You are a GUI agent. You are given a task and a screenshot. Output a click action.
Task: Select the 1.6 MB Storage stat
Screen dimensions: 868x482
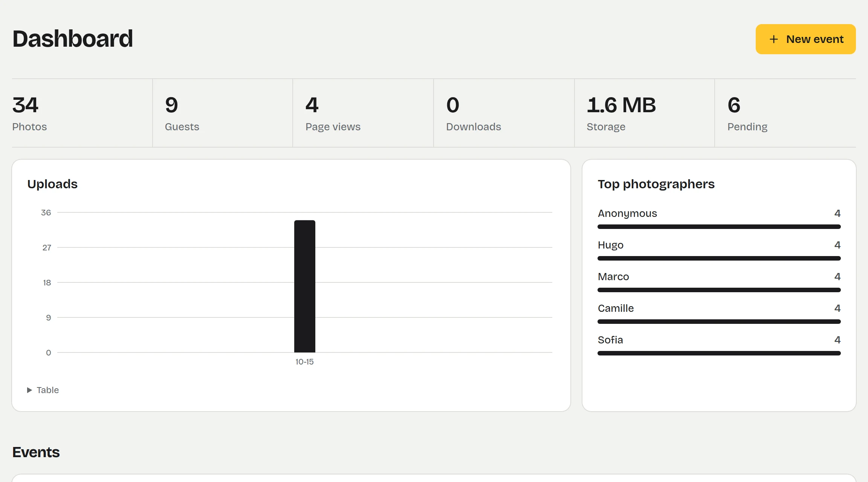tap(645, 113)
